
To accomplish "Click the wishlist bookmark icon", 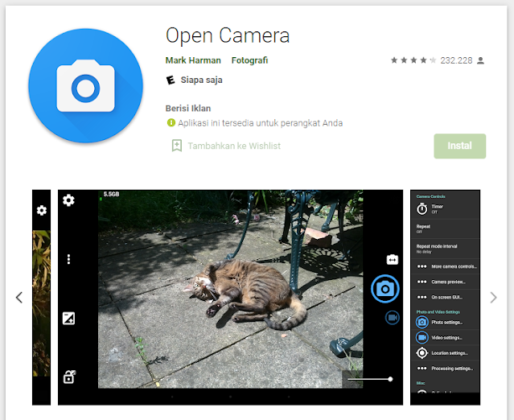I will [177, 146].
